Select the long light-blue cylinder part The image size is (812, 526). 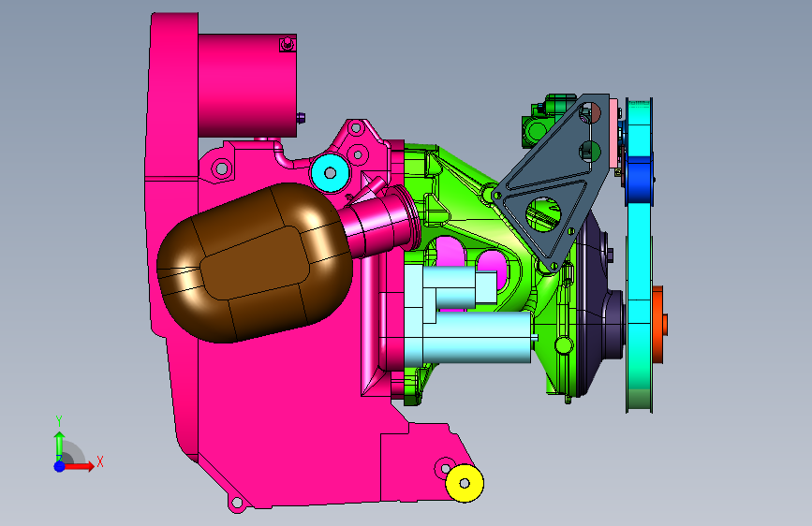[x=477, y=337]
